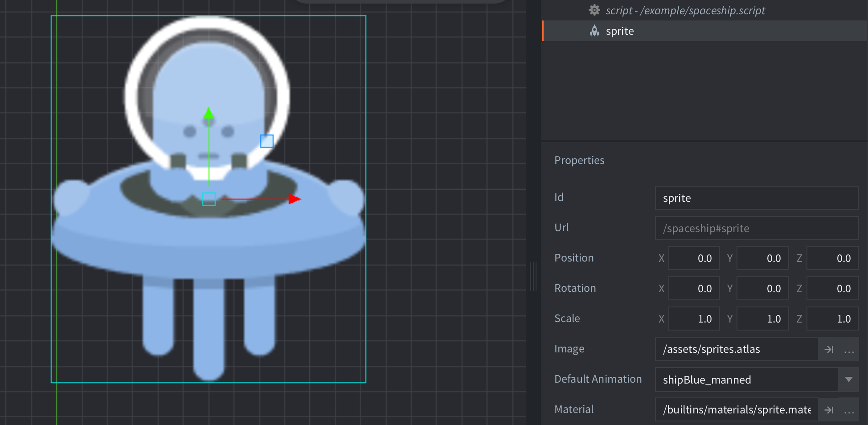Screen dimensions: 868x425
Task: Browse for Image using the ellipsis button
Action: tap(849, 349)
